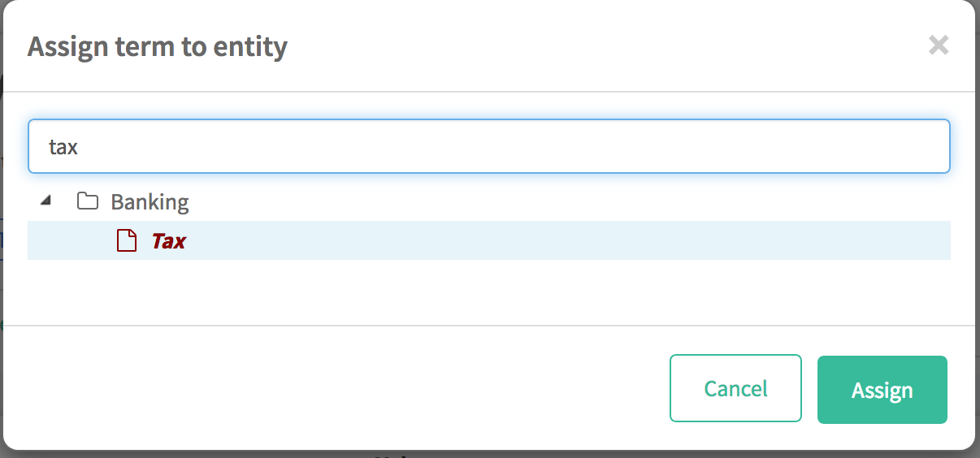Click the typed 'tax' text in search box
Image resolution: width=980 pixels, height=458 pixels.
[x=63, y=147]
